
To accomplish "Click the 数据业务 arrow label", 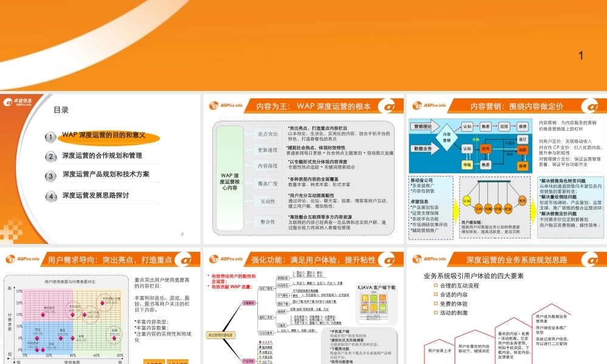I will (425, 149).
